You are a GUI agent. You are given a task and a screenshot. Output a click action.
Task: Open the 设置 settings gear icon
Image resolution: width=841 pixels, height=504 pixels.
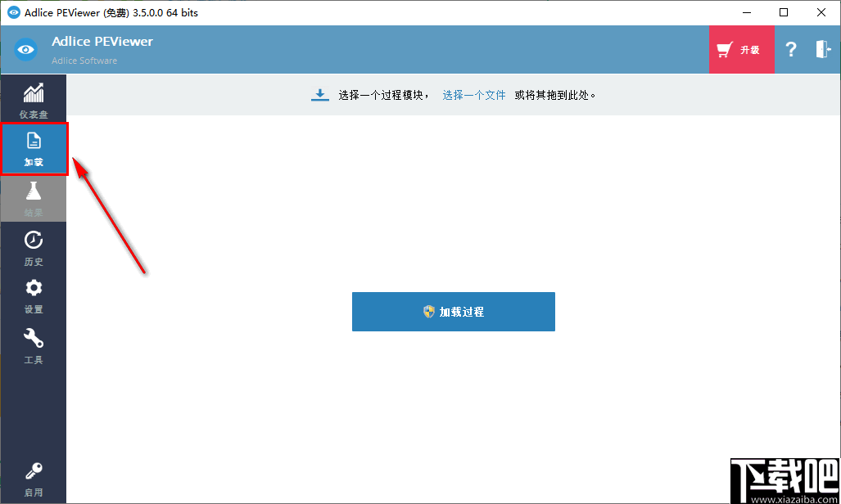(x=33, y=295)
